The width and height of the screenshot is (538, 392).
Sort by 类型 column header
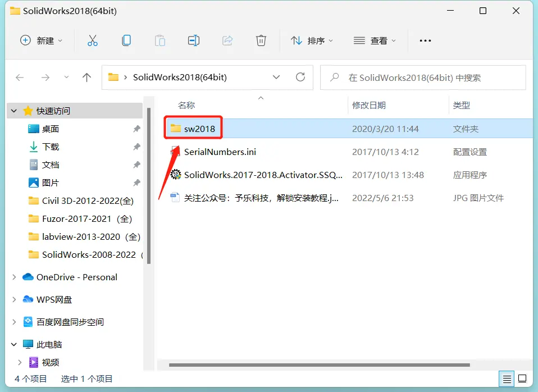pos(462,105)
